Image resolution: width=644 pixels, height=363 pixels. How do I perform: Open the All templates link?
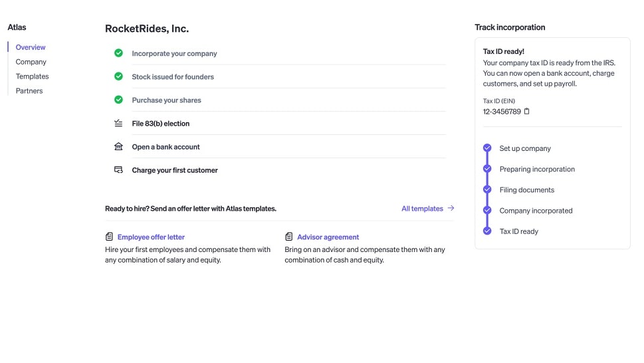click(422, 209)
